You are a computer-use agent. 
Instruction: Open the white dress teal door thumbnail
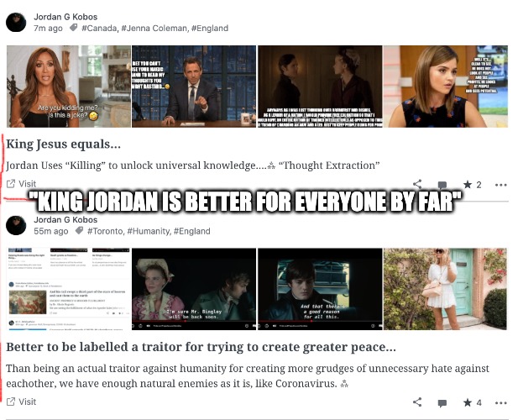pyautogui.click(x=445, y=289)
